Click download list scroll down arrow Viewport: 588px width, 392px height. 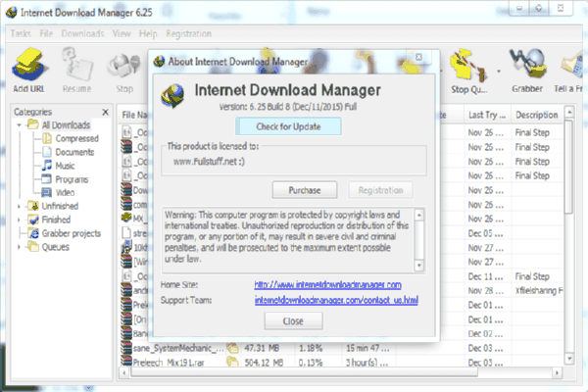569,359
